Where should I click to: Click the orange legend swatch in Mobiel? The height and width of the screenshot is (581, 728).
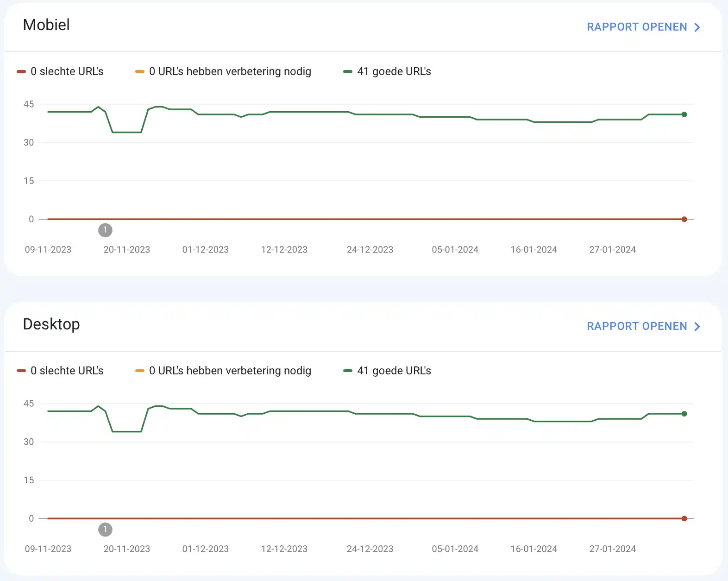pos(140,71)
